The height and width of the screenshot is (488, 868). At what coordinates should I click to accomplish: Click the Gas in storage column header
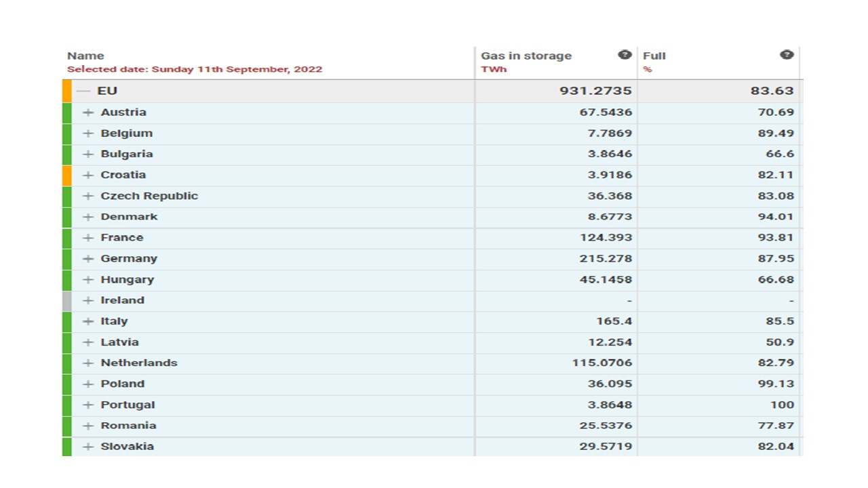click(x=526, y=56)
